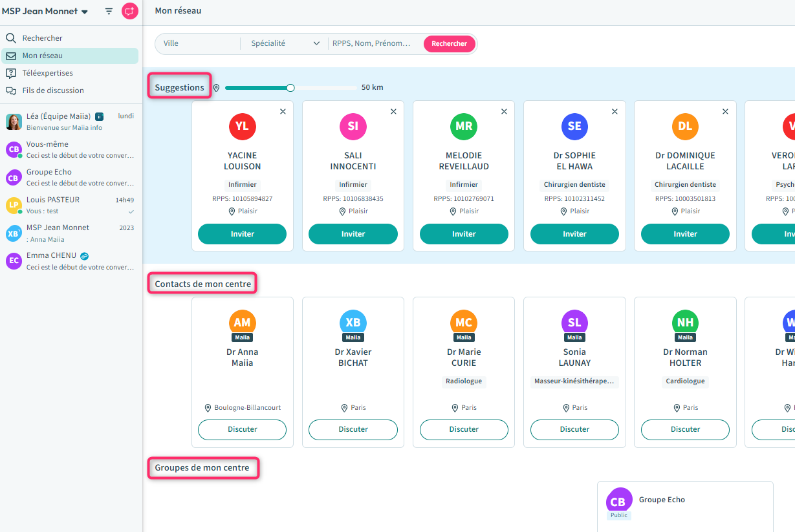This screenshot has height=532, width=795.
Task: Open the Spécialité dropdown
Action: [285, 43]
